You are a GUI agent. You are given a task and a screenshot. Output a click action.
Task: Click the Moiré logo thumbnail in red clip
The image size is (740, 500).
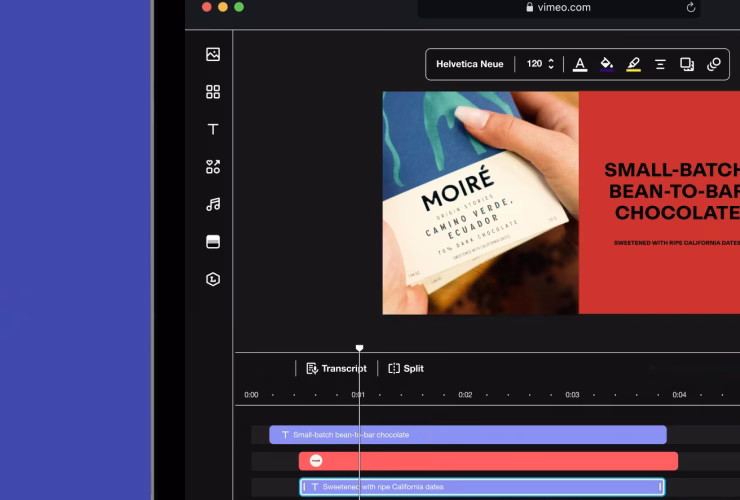click(x=316, y=461)
